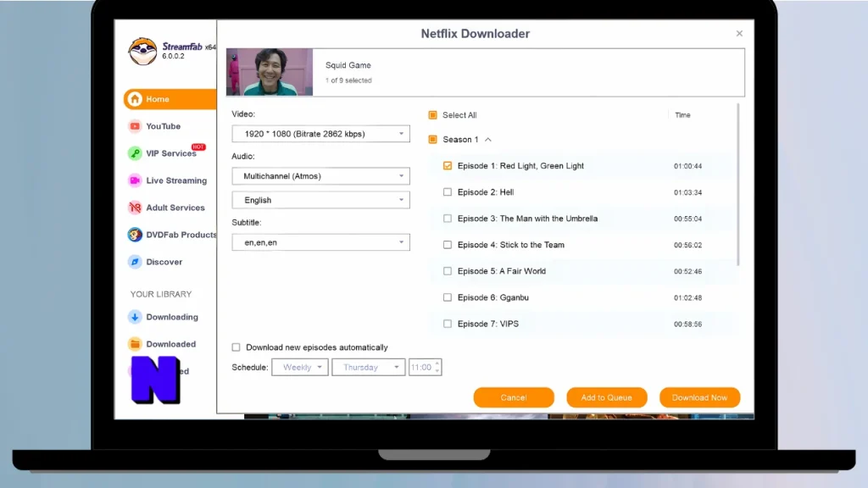Click the Cancel button

click(x=514, y=397)
